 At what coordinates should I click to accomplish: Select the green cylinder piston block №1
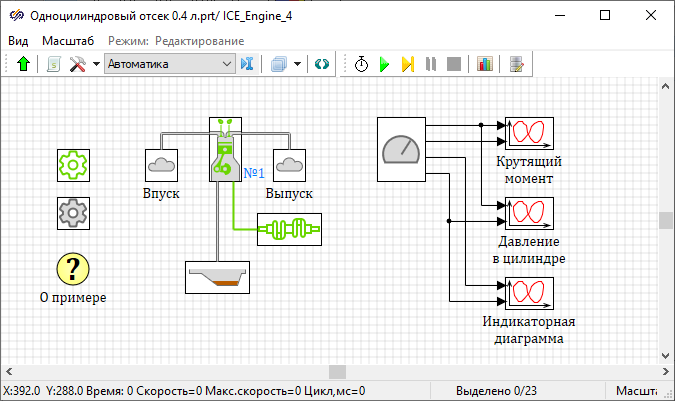pyautogui.click(x=225, y=150)
